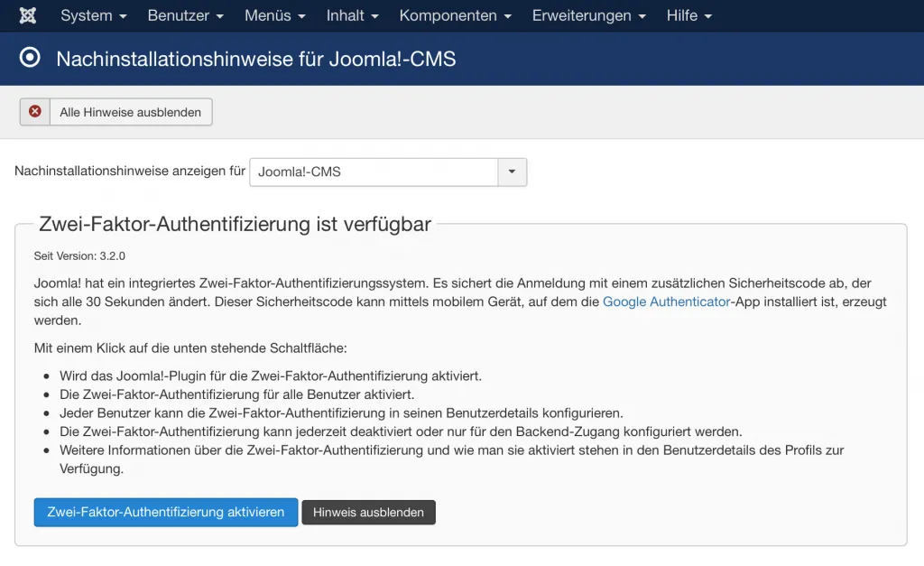This screenshot has height=566, width=924.
Task: Click page title Nachinstallationshinweise für Joomla!-CMS
Action: click(255, 59)
